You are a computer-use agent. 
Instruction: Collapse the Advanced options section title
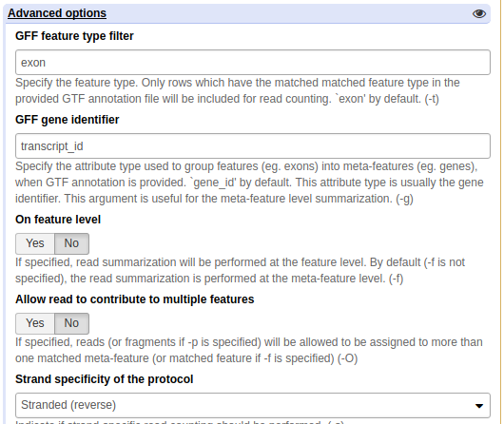[57, 13]
